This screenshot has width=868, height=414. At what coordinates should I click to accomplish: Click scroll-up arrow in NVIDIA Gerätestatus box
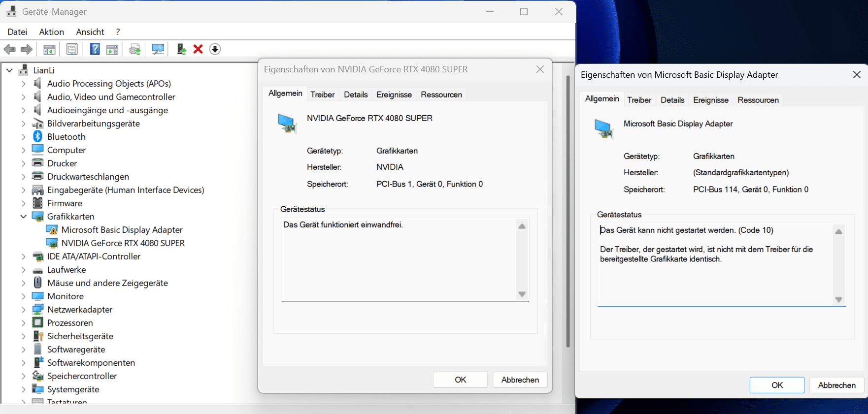point(522,226)
